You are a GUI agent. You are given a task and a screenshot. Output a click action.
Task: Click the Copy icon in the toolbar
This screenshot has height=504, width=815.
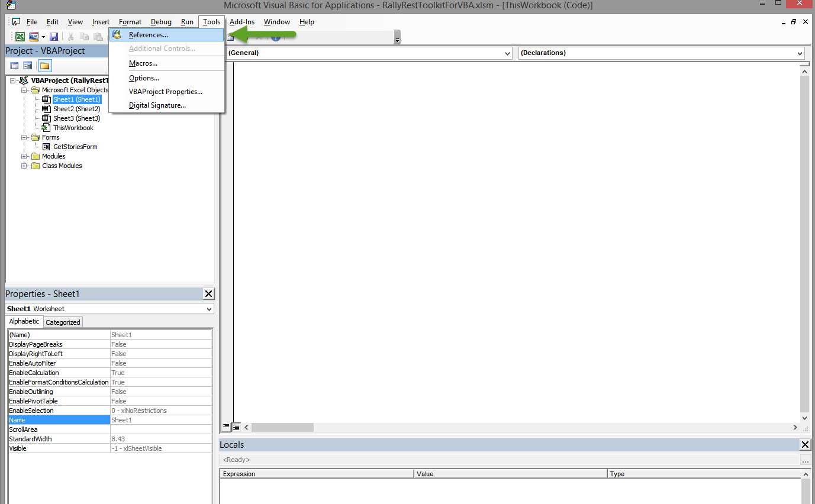click(x=85, y=36)
